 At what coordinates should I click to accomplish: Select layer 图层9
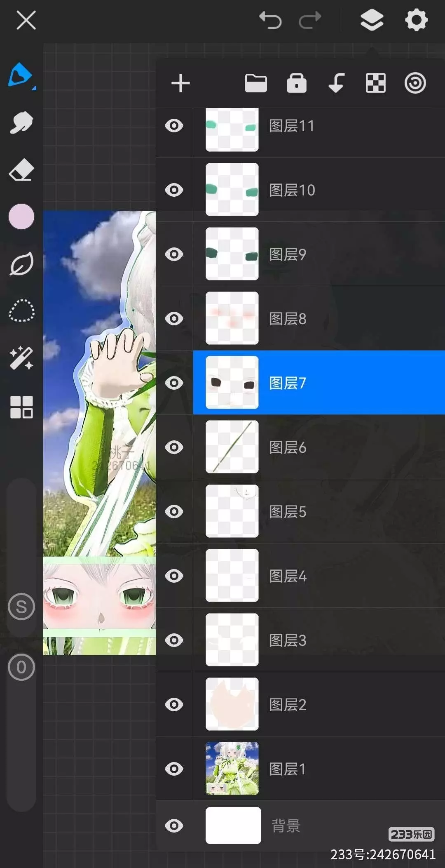(x=319, y=254)
